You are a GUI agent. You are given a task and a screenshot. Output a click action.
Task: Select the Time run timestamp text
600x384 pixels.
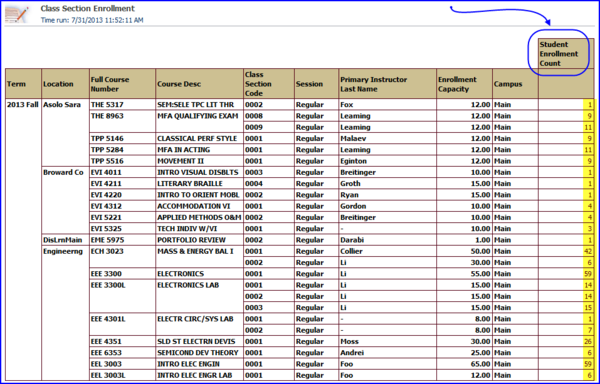tap(92, 20)
